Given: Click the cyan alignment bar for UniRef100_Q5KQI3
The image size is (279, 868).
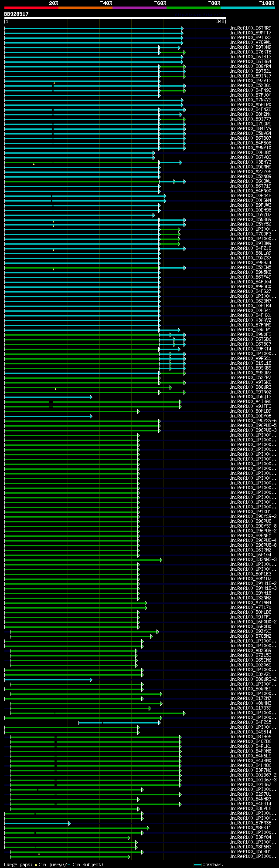Looking at the screenshot, I should (48, 397).
